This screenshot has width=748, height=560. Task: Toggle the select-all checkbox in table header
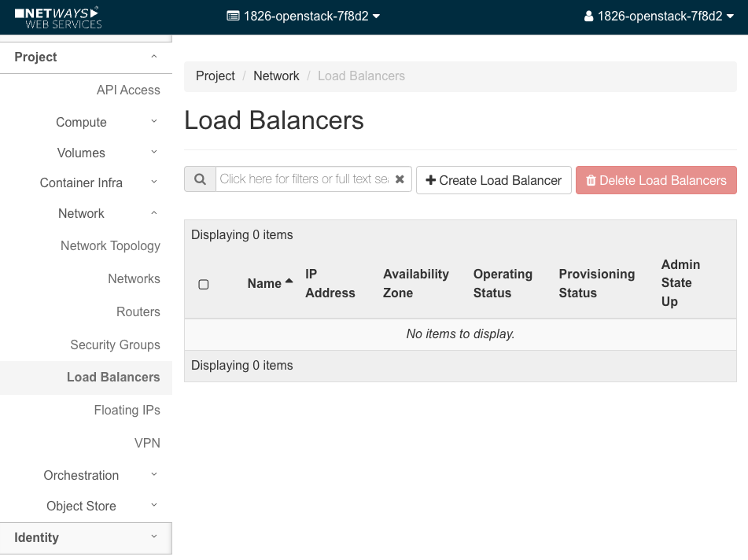coord(204,284)
